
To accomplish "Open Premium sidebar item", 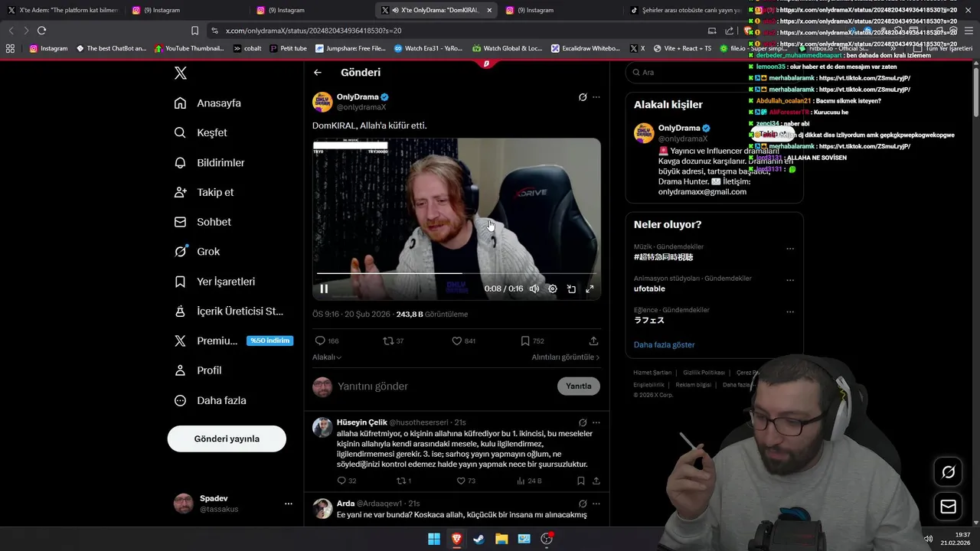I will coord(233,341).
